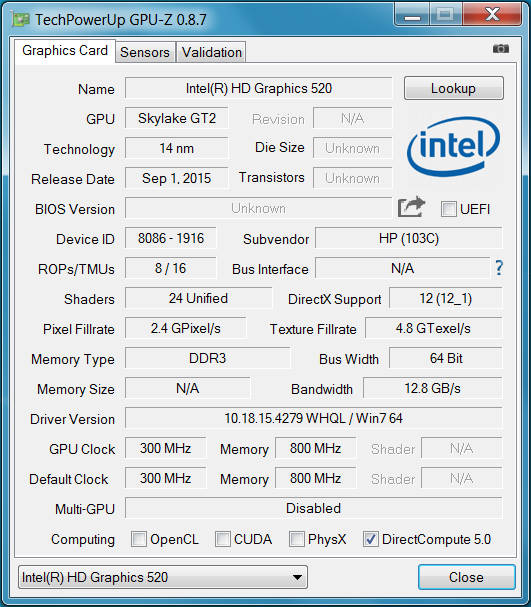
Task: Click the BIOS export share icon
Action: point(411,207)
